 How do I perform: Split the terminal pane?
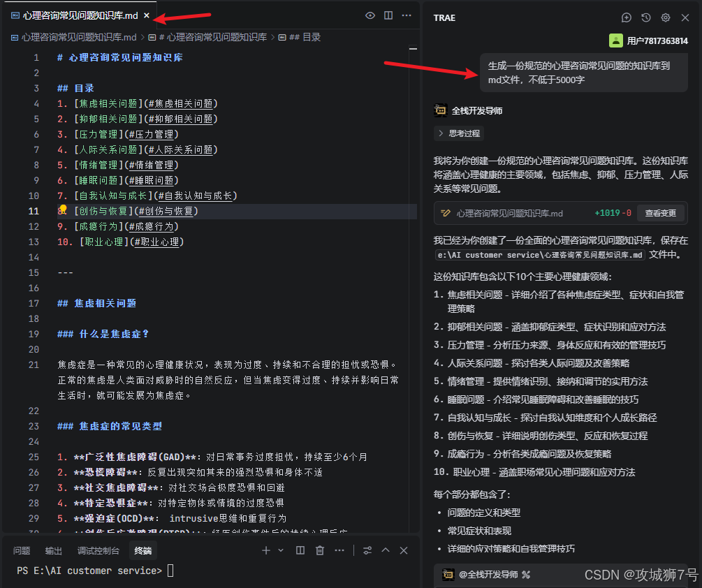coord(300,550)
